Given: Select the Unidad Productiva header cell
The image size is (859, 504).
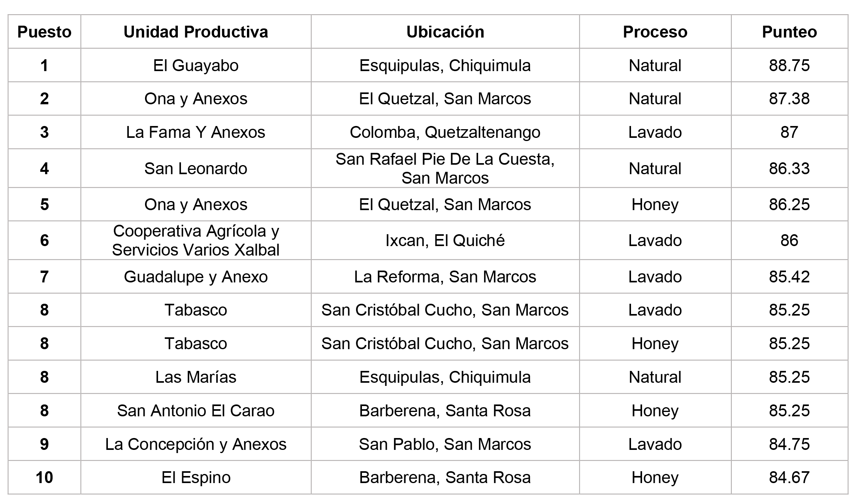Looking at the screenshot, I should tap(196, 32).
